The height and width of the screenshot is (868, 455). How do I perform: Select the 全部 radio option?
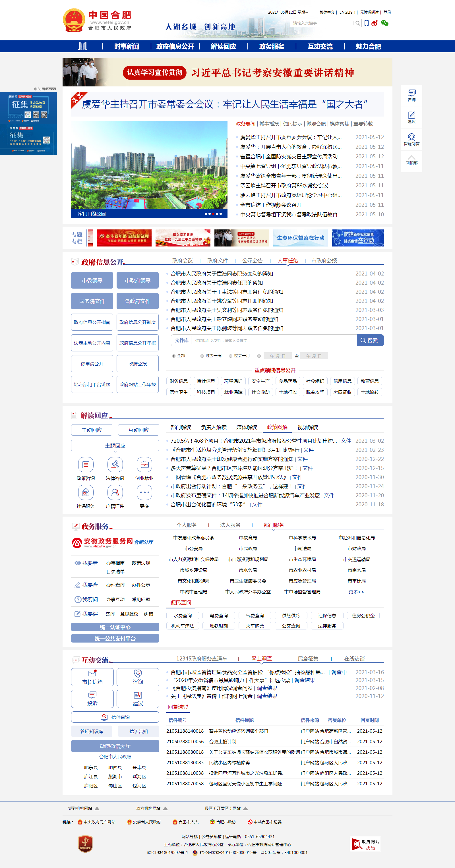pos(174,356)
